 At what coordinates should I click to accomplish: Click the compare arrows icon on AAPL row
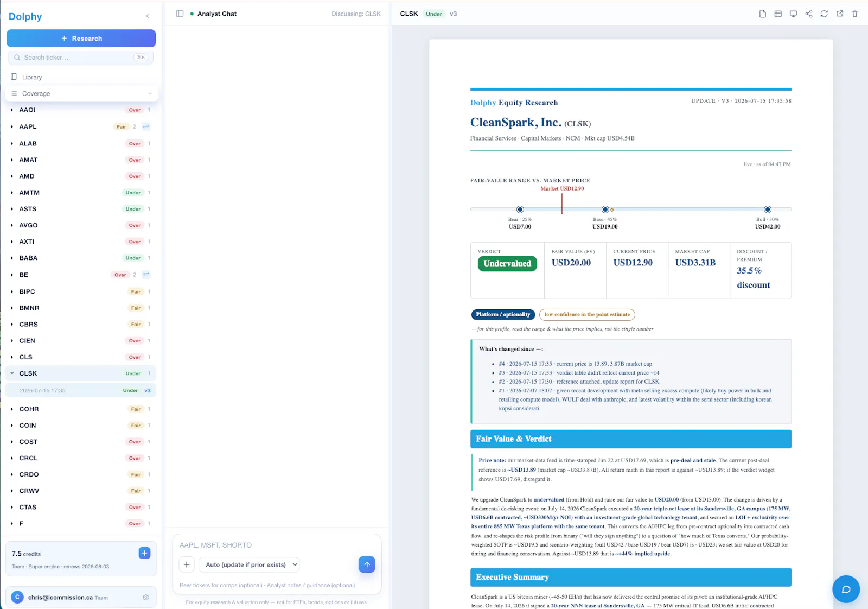146,126
